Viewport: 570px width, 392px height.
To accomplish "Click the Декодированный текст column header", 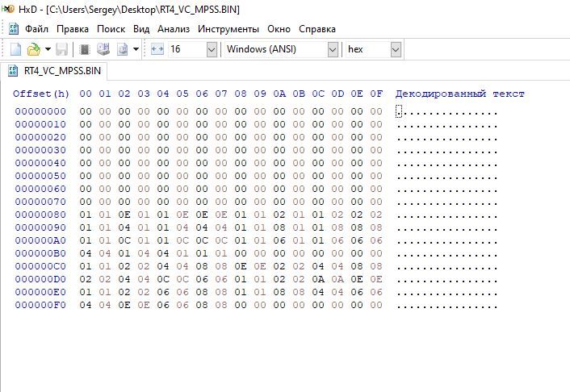I will (x=459, y=94).
